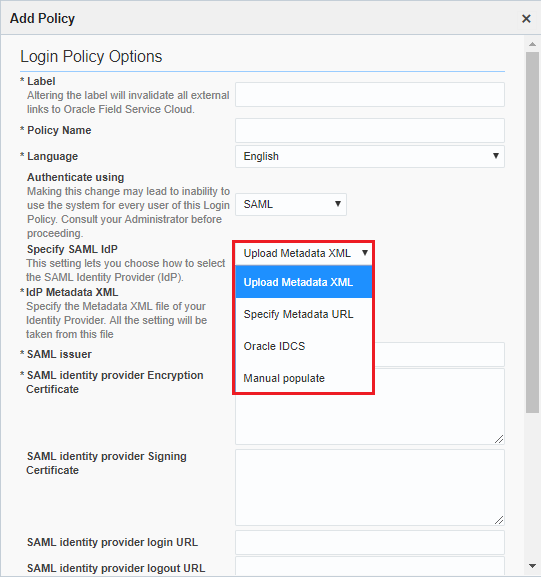
Task: Close the Add Policy dialog
Action: click(x=526, y=18)
